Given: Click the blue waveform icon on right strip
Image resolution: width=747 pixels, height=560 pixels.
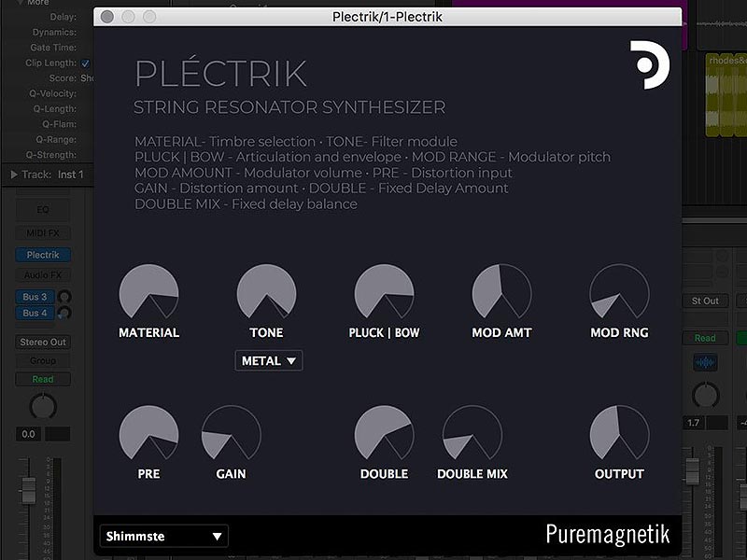Looking at the screenshot, I should click(x=705, y=362).
